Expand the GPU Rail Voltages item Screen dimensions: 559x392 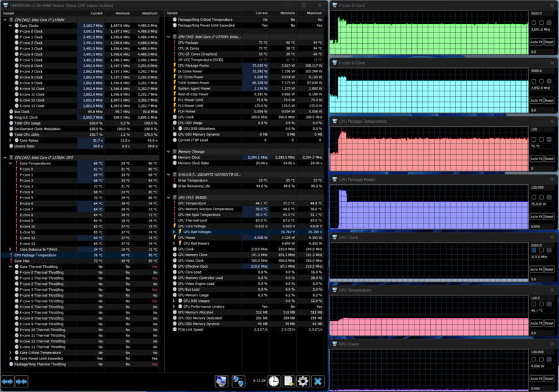click(174, 232)
